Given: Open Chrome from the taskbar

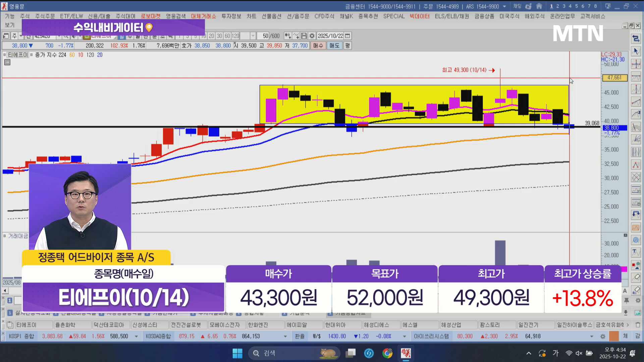Looking at the screenshot, I should (387, 353).
